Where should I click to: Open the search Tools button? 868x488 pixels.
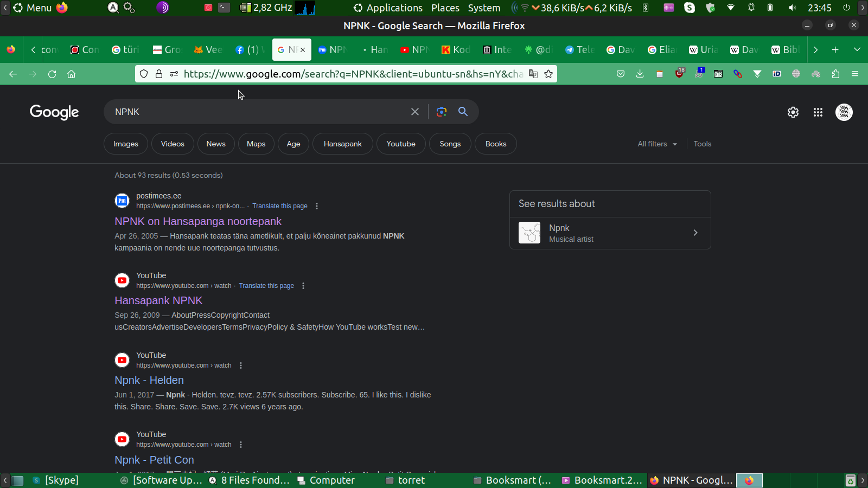703,144
